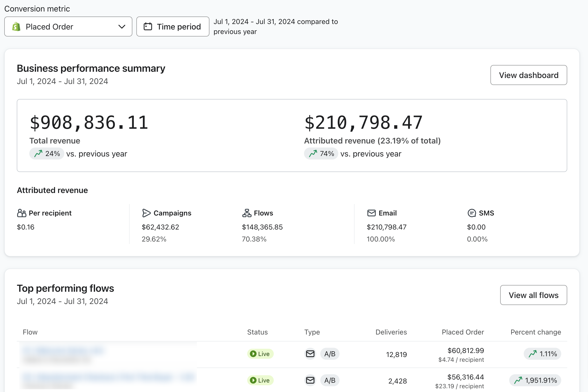Click the View dashboard button
Viewport: 588px width, 392px height.
pos(528,75)
